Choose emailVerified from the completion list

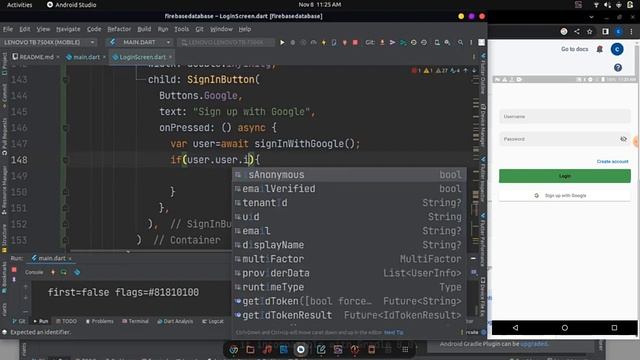click(349, 189)
